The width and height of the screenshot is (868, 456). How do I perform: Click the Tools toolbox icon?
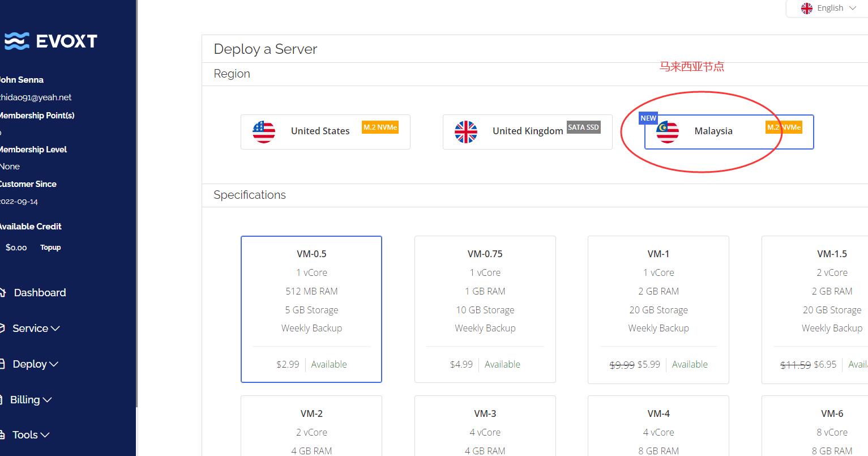(2, 434)
